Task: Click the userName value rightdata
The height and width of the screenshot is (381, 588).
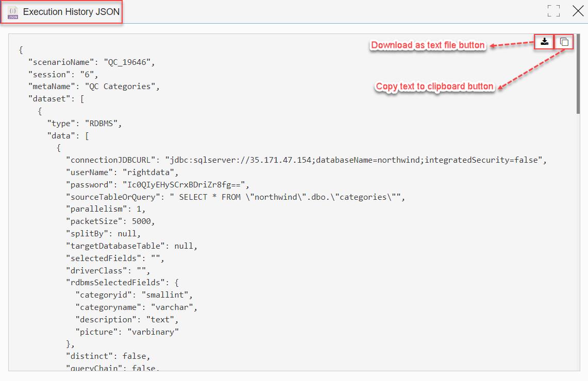Action: coord(148,172)
